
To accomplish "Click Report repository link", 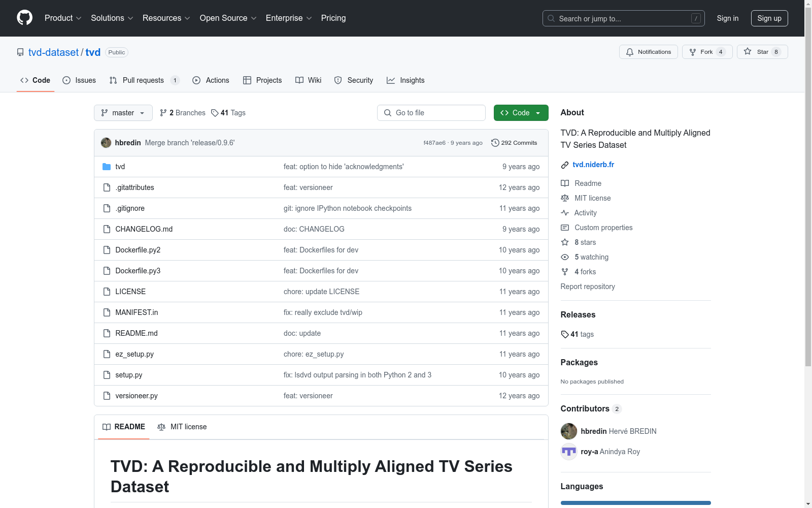I will coord(588,287).
